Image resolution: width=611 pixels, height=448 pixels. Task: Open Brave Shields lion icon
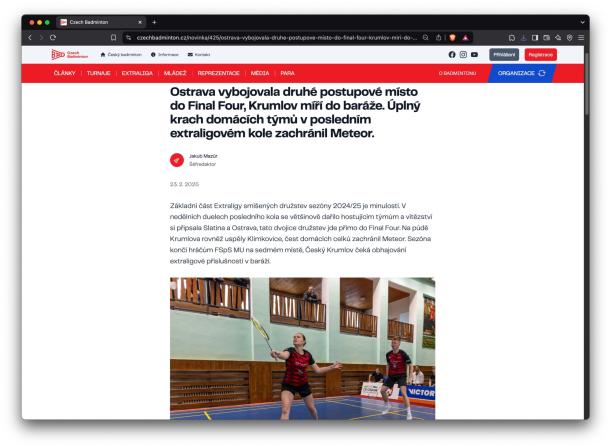coord(452,38)
